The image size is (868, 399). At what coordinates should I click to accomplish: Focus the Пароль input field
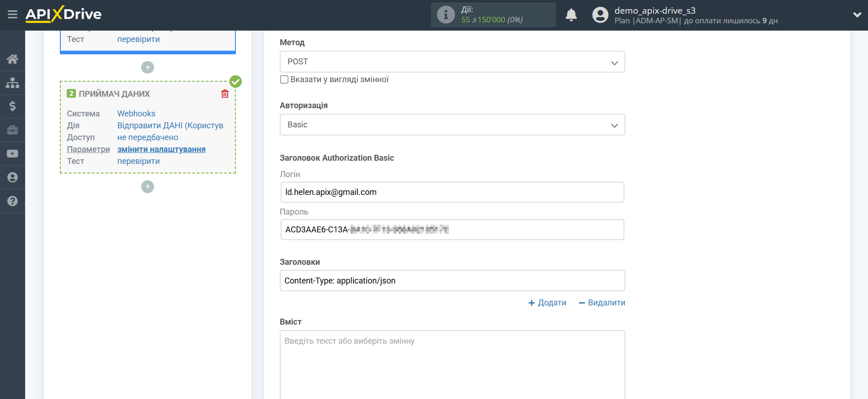pos(452,230)
